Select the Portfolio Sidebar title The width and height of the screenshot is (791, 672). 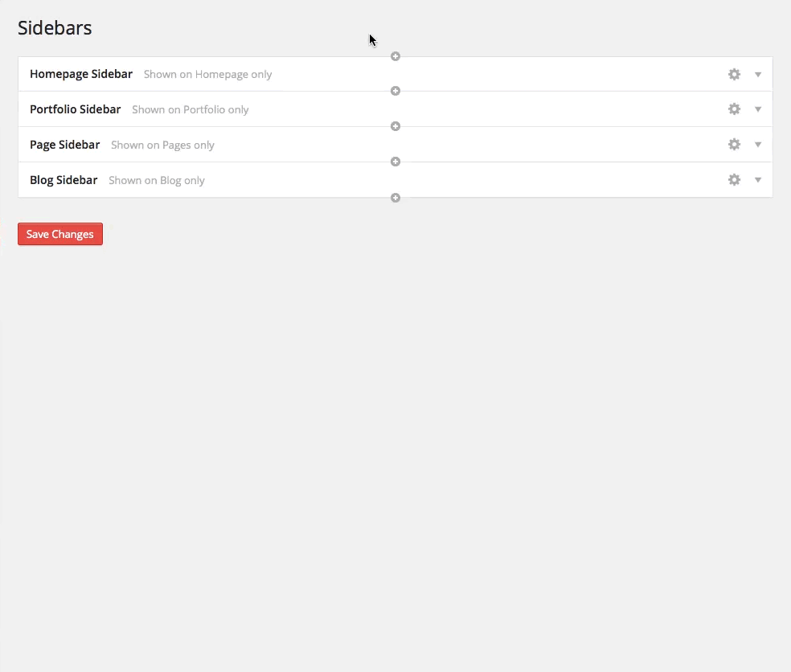pos(76,109)
